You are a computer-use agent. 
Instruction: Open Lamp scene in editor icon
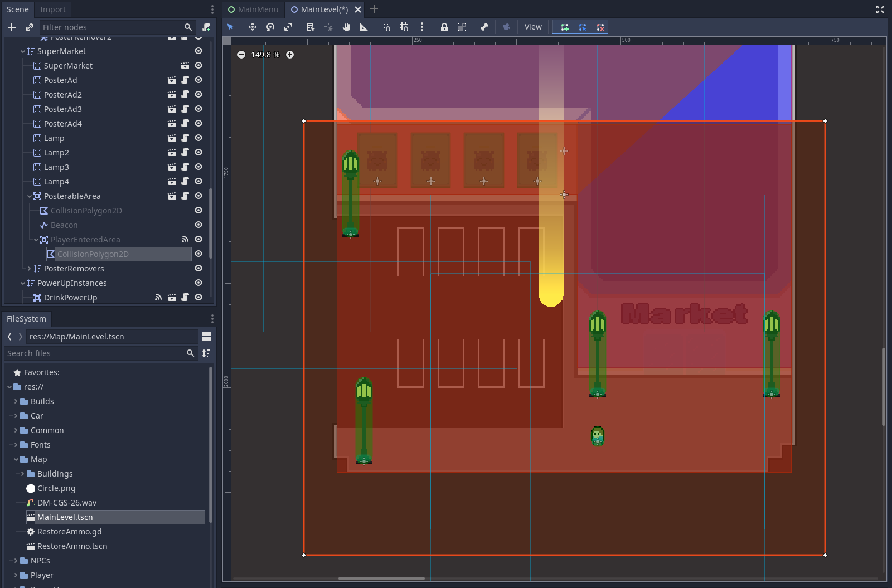pyautogui.click(x=172, y=138)
